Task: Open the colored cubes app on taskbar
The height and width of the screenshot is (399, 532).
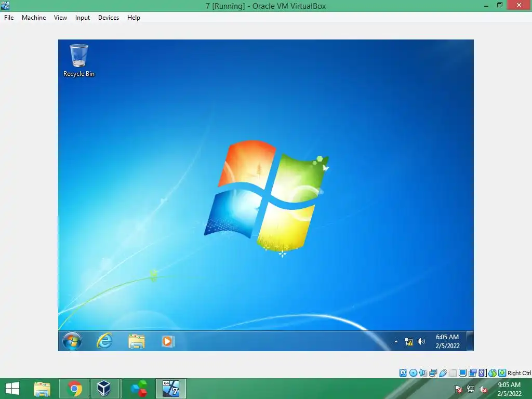Action: 139,389
